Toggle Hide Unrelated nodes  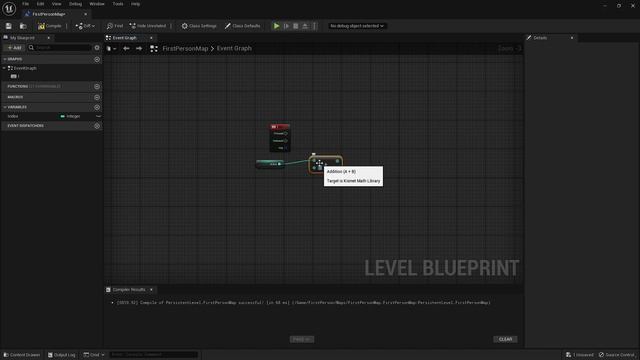click(x=148, y=26)
